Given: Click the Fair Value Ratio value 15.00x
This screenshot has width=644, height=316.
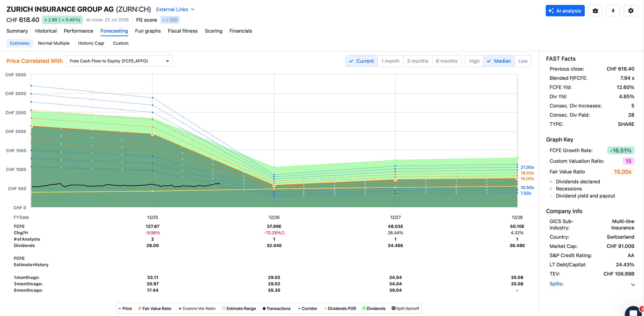Looking at the screenshot, I should [623, 172].
